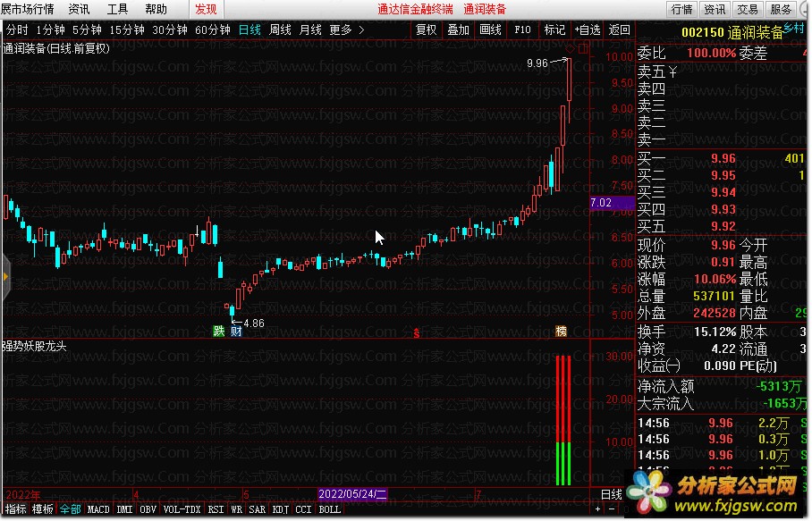The height and width of the screenshot is (521, 812).
Task: Click the diamond icon at chart top-right
Action: (x=570, y=48)
